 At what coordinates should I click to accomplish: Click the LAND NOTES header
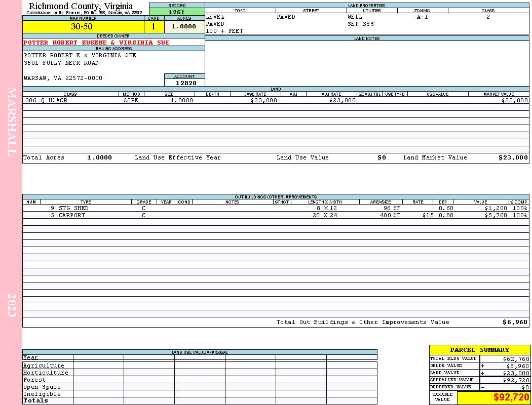(367, 38)
